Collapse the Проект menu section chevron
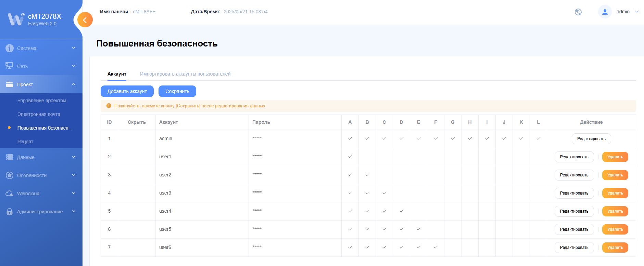The image size is (644, 266). pos(74,84)
